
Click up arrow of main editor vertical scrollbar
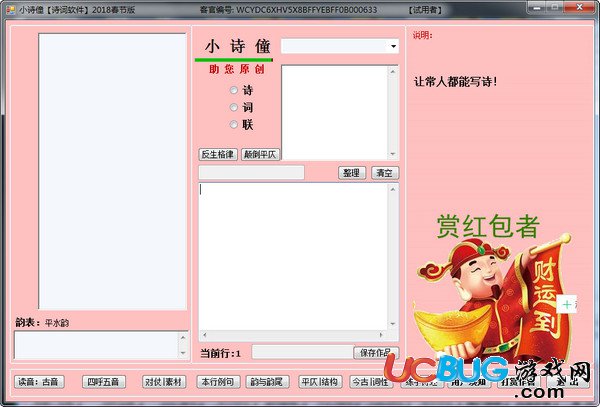pos(393,189)
